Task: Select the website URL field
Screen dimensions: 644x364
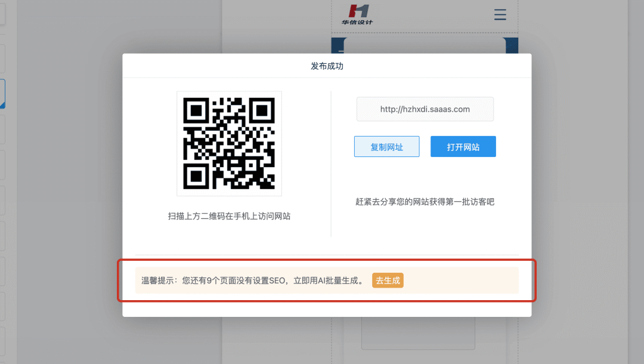Action: click(x=425, y=109)
